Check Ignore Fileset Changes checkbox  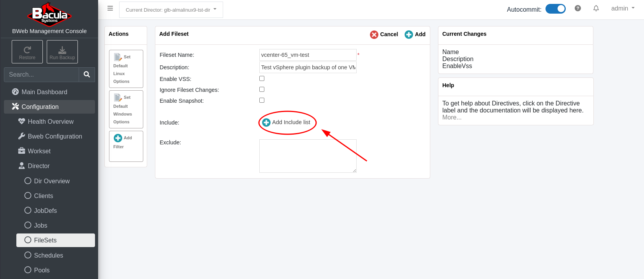point(262,89)
